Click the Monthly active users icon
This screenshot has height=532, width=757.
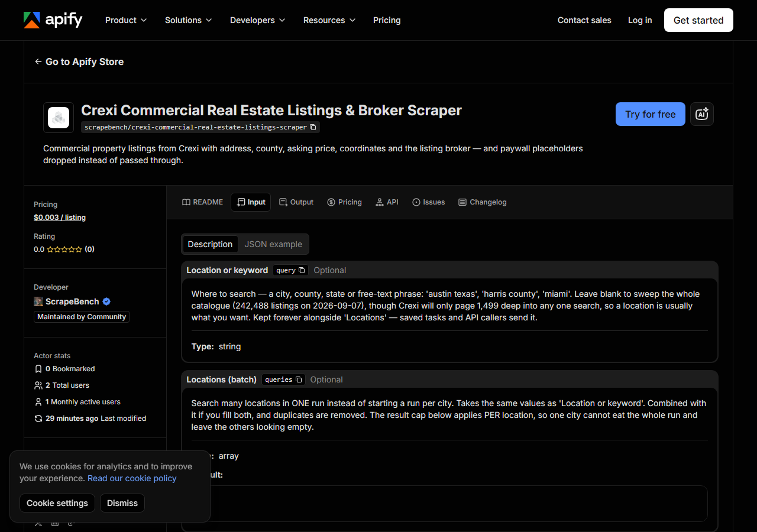click(38, 402)
